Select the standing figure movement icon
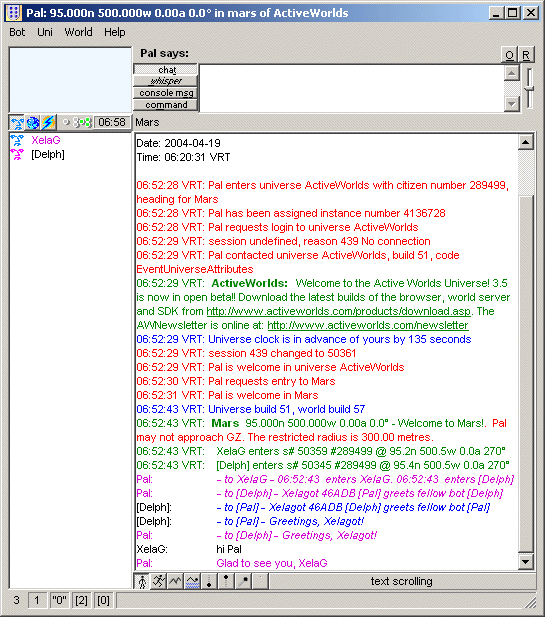 [x=142, y=581]
